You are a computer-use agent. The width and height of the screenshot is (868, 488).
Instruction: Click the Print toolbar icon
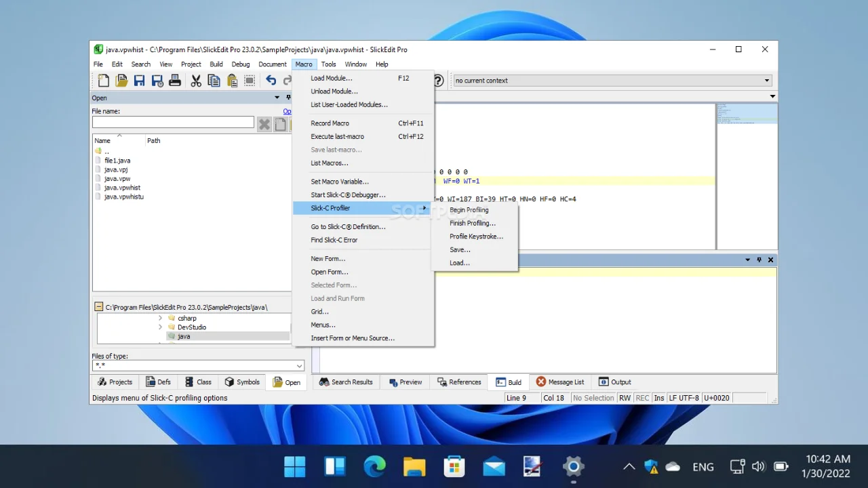point(175,81)
